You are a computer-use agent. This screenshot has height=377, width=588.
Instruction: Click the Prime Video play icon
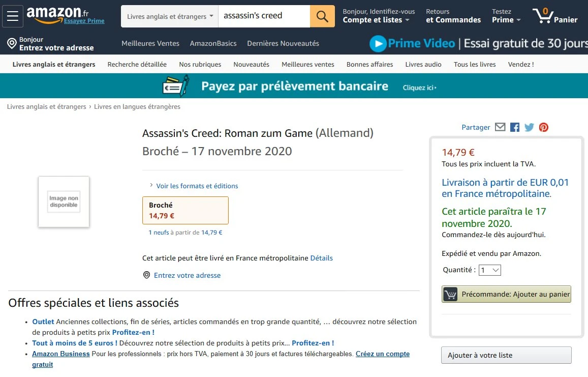378,44
